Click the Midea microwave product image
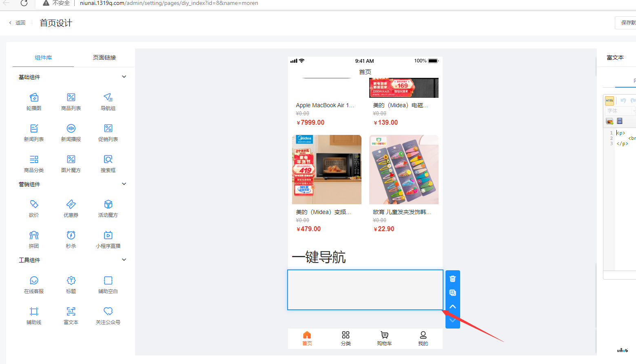This screenshot has width=636, height=364. click(x=327, y=170)
